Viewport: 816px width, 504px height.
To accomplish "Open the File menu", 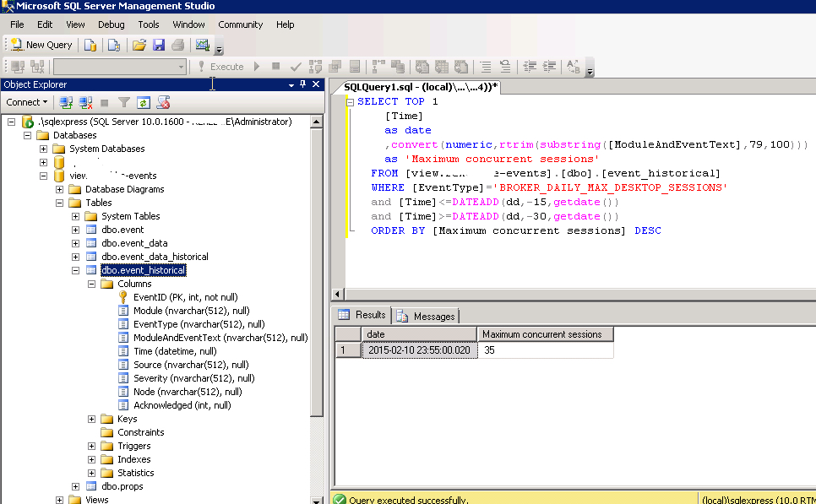I will pos(17,24).
